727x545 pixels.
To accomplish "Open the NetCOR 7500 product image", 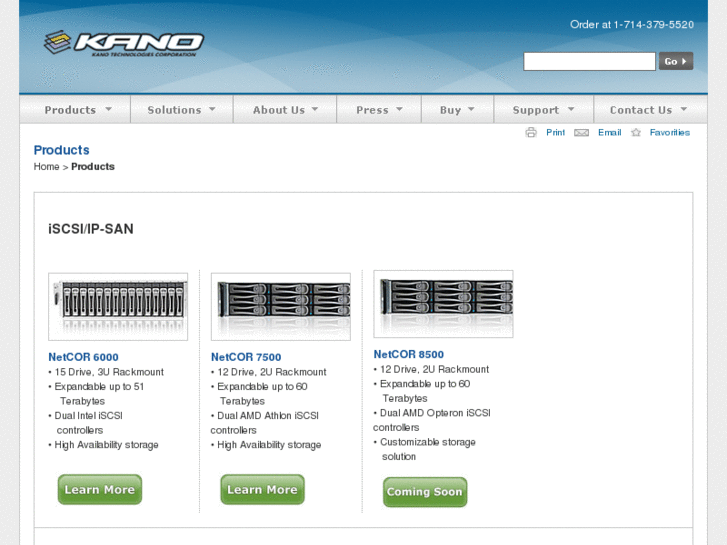I will pyautogui.click(x=280, y=306).
